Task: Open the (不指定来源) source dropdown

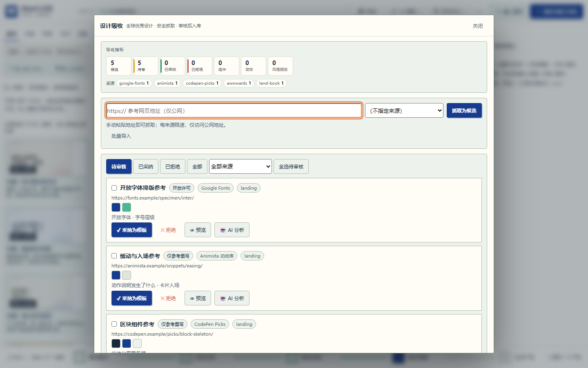Action: pos(404,110)
